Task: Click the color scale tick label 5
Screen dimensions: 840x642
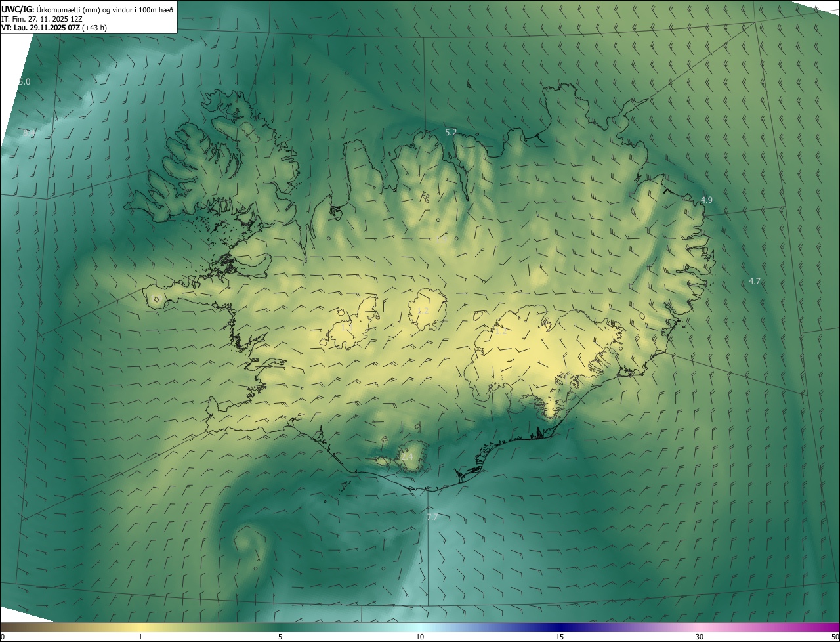Action: click(280, 637)
